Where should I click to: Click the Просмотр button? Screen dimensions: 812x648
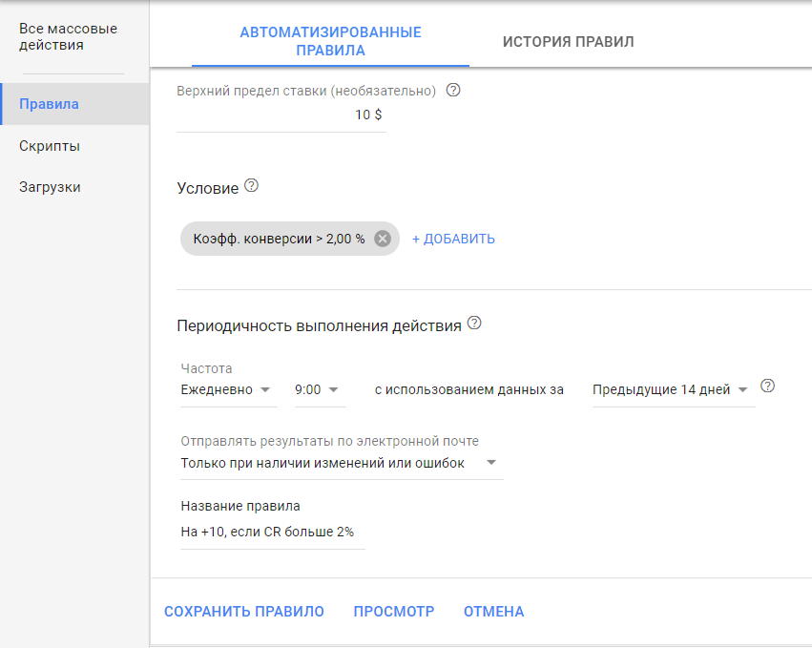[393, 612]
